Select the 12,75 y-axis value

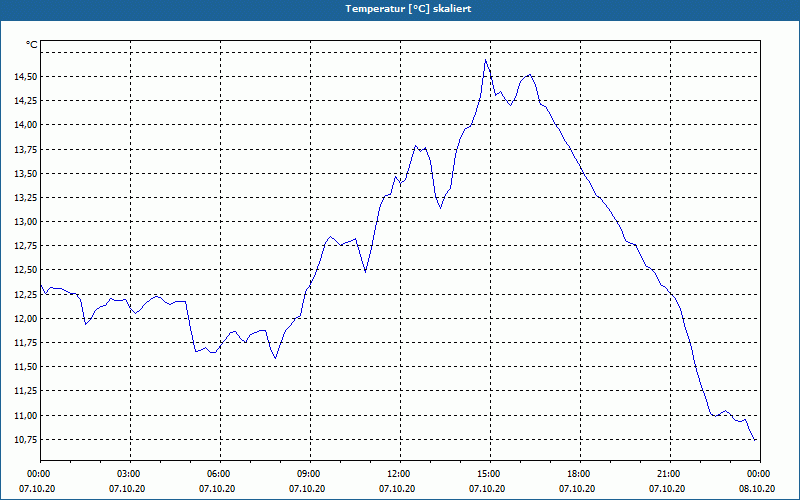[26, 246]
